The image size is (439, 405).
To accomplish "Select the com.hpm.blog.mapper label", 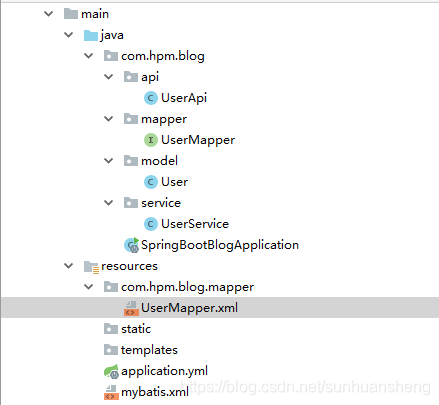I will [188, 287].
